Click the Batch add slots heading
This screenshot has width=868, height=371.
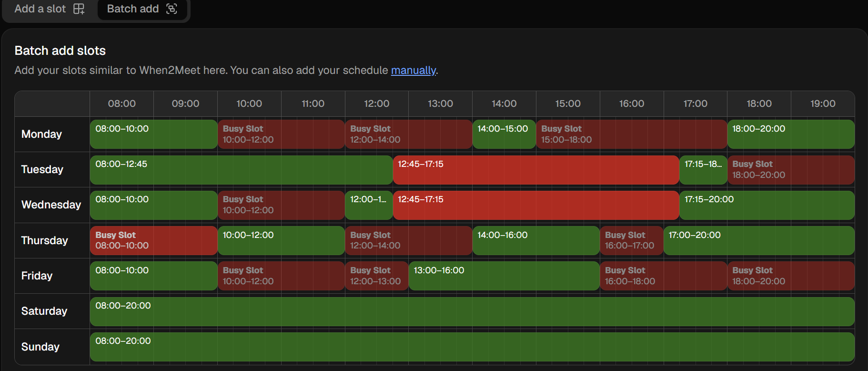click(60, 51)
